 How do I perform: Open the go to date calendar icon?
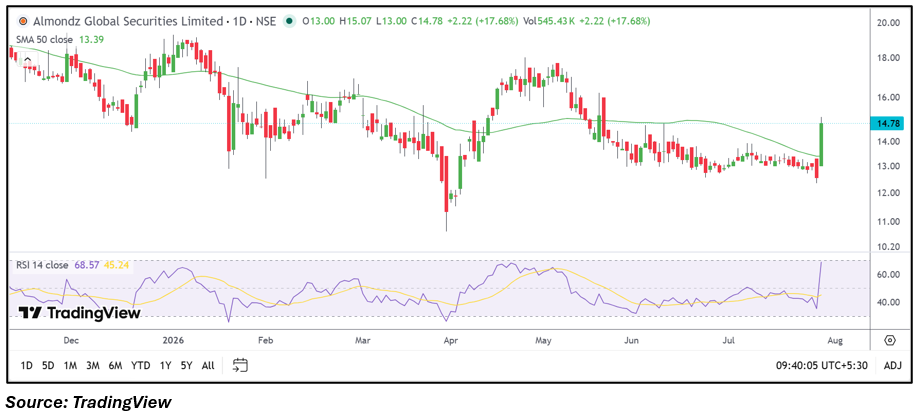point(240,365)
